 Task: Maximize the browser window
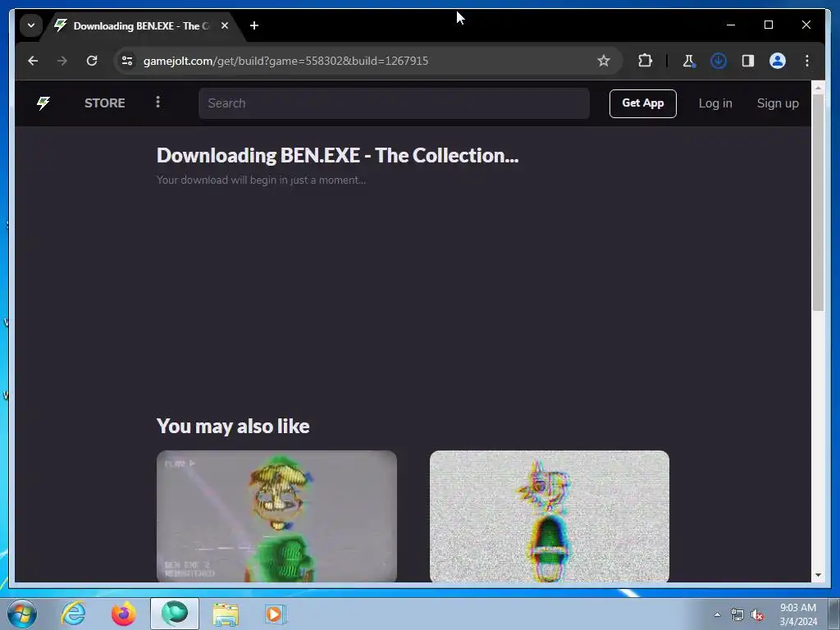click(x=768, y=25)
